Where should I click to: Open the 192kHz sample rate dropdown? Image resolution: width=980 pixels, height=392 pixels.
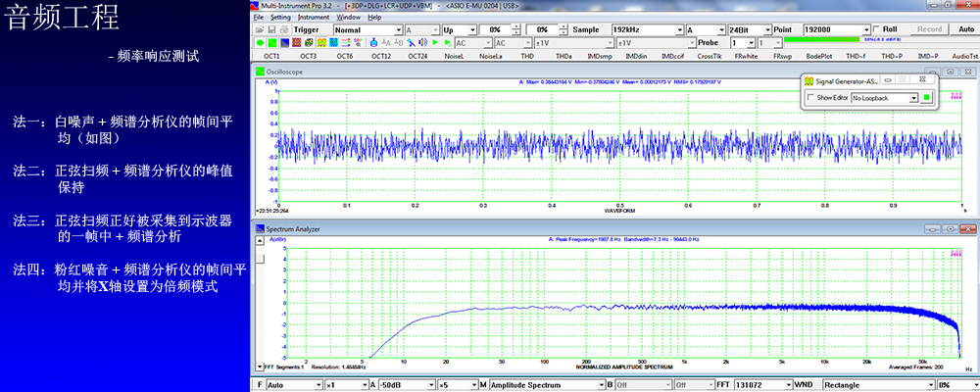point(648,29)
